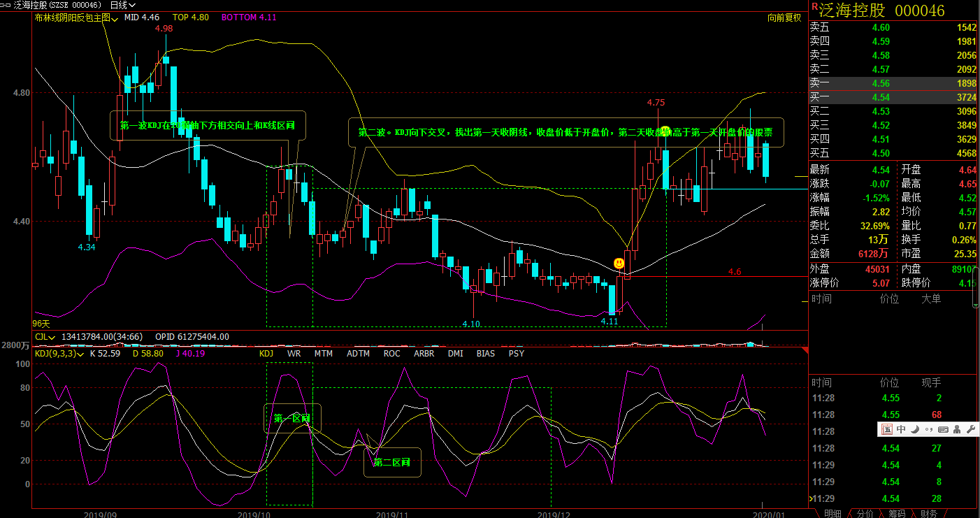Switch to the 筹码 tab
Viewport: 980px width, 518px height.
898,513
